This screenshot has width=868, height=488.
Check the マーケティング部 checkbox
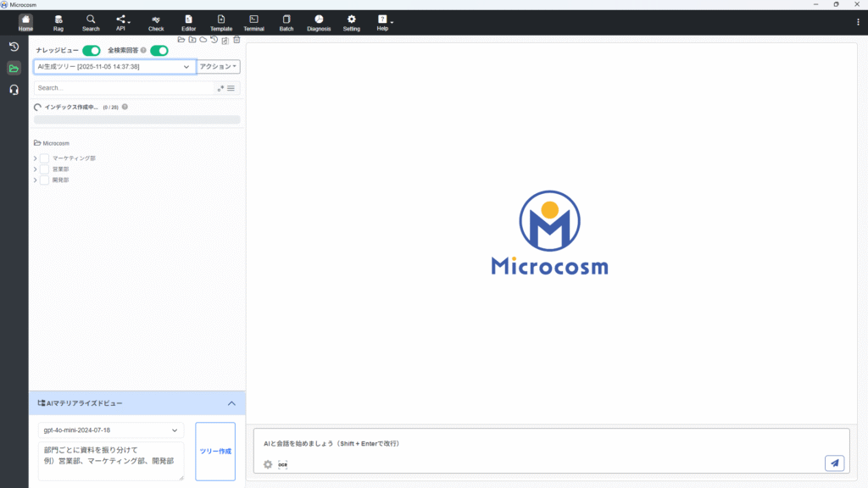click(x=45, y=158)
